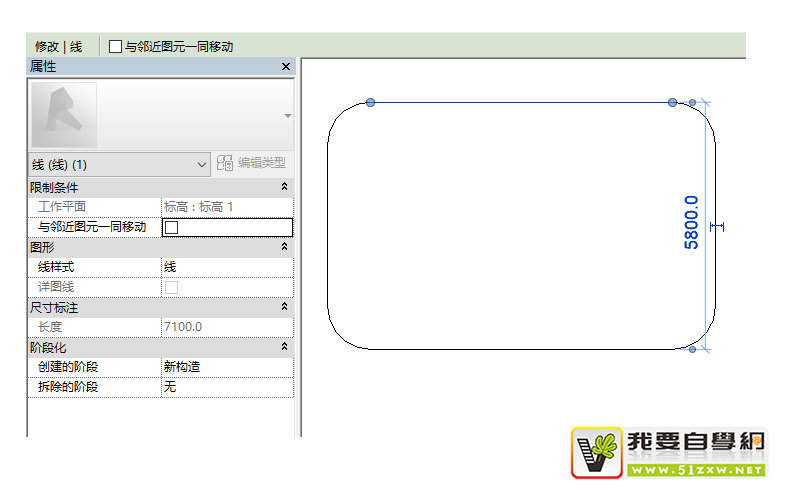Toggle 与邻近图元一同移动 checkbox in the properties list
The width and height of the screenshot is (800, 500).
click(171, 227)
